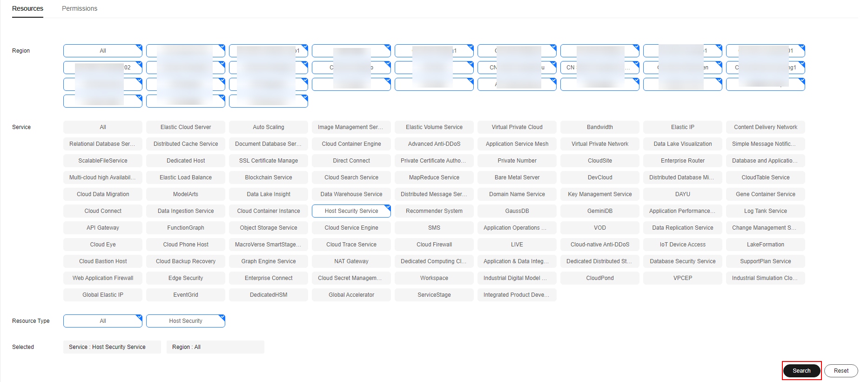The image size is (868, 382).
Task: Click the Search button
Action: point(801,371)
